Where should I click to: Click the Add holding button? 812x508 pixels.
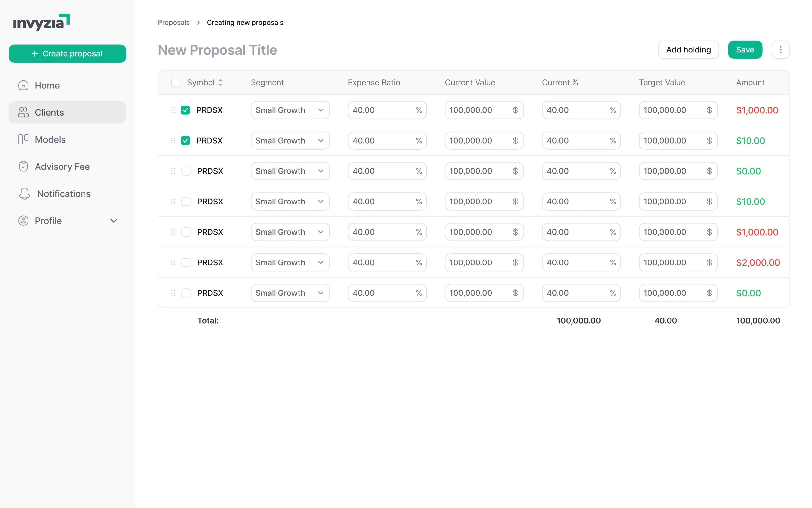coord(688,49)
